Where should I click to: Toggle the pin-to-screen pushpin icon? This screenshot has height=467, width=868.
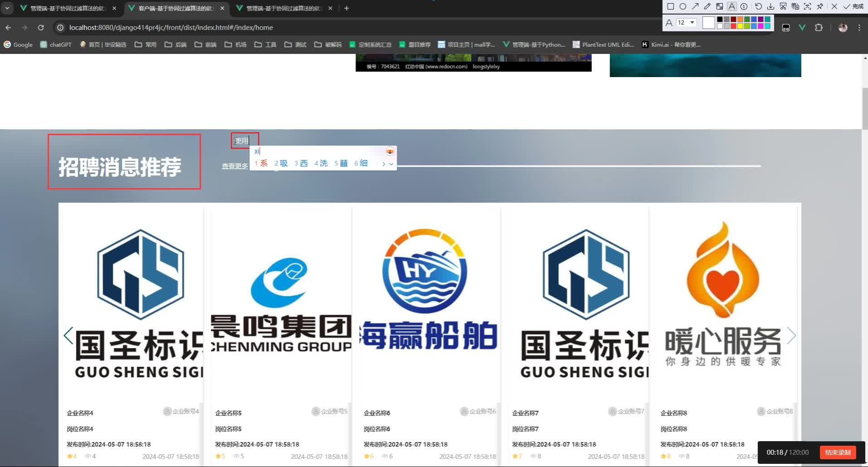820,6
